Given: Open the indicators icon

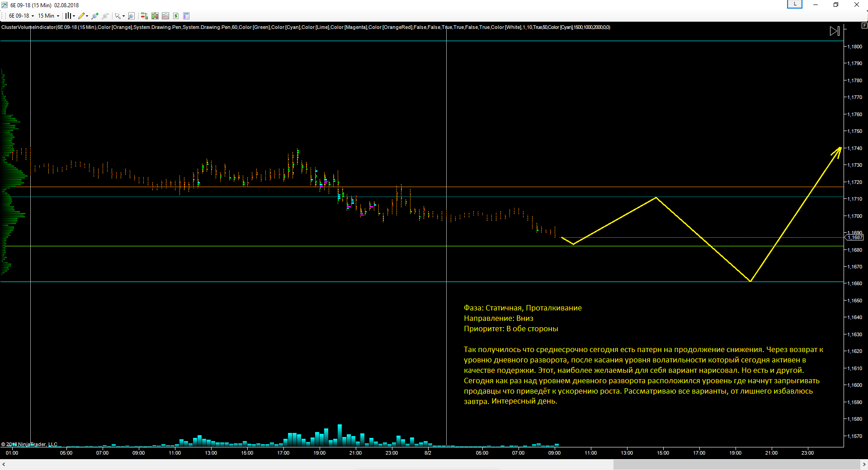Looking at the screenshot, I should coord(165,16).
